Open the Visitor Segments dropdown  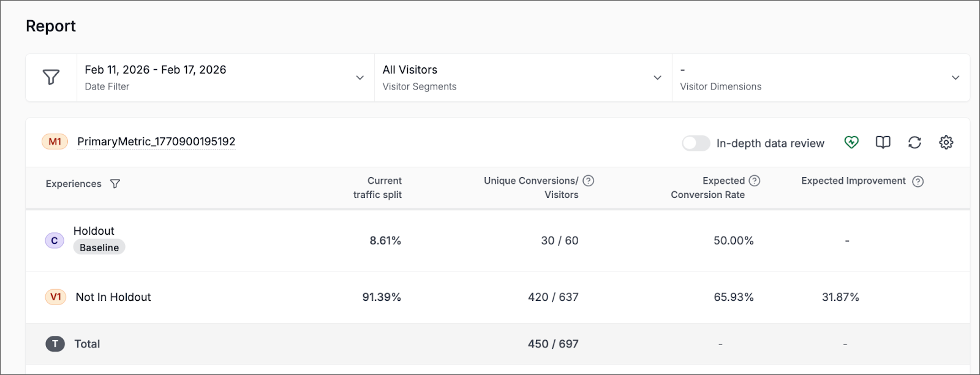coord(657,78)
